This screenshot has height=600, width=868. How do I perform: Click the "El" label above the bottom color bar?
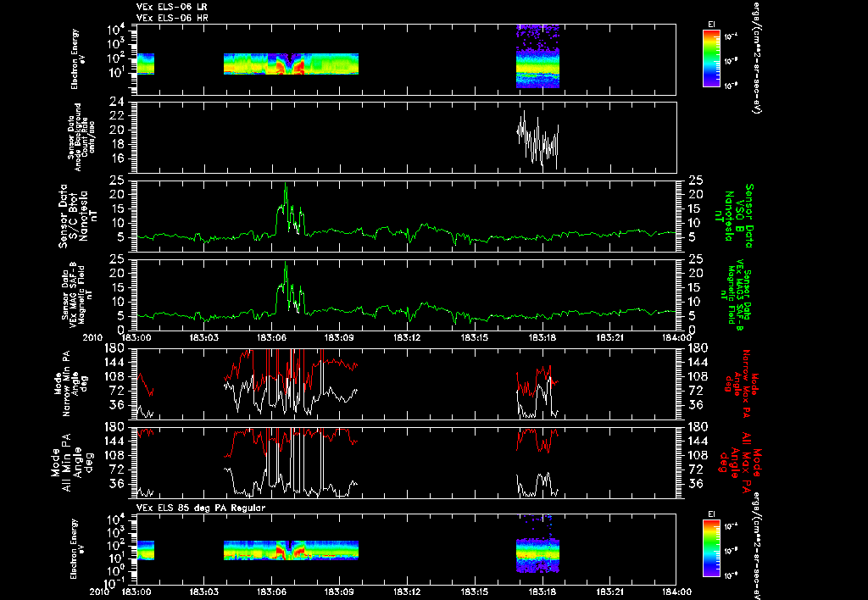711,514
